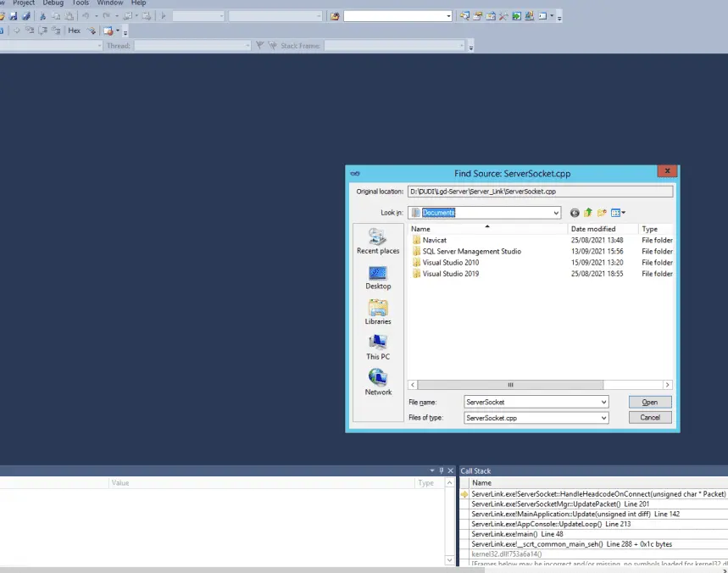This screenshot has height=573, width=728.
Task: Click the Redo arrow icon
Action: click(106, 16)
